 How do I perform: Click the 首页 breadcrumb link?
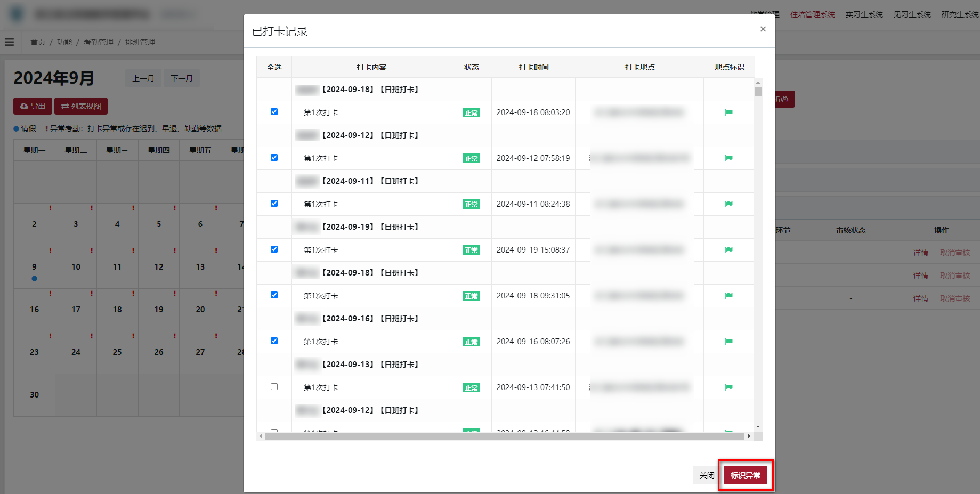pos(38,42)
